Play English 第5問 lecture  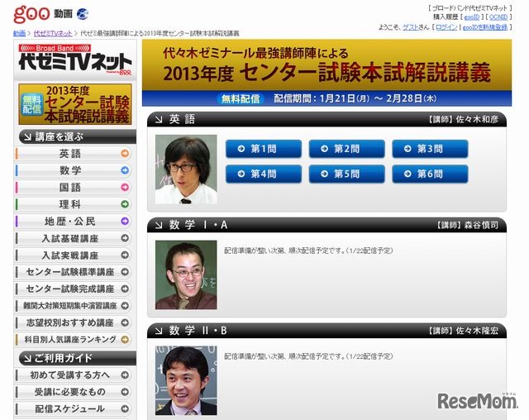[x=347, y=174]
